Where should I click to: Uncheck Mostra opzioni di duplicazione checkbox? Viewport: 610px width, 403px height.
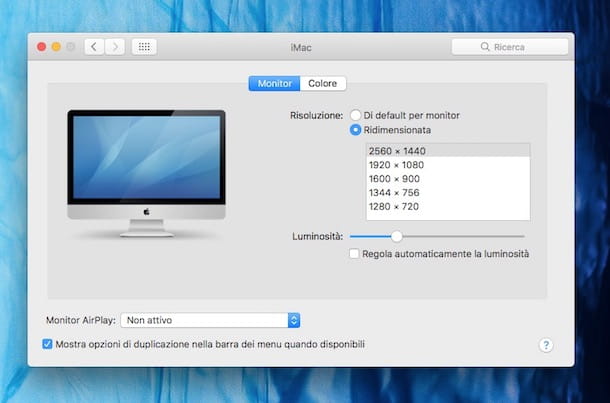[x=47, y=344]
